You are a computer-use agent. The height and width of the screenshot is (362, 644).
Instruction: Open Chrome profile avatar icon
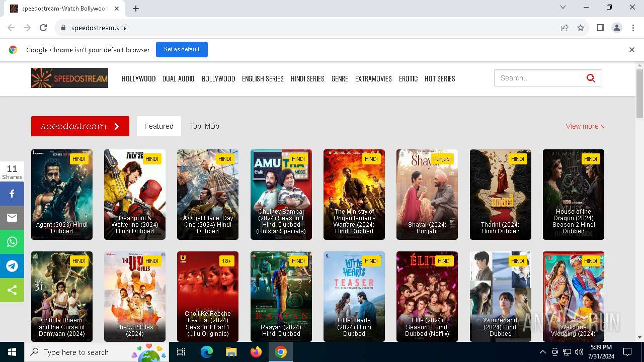[x=617, y=28]
